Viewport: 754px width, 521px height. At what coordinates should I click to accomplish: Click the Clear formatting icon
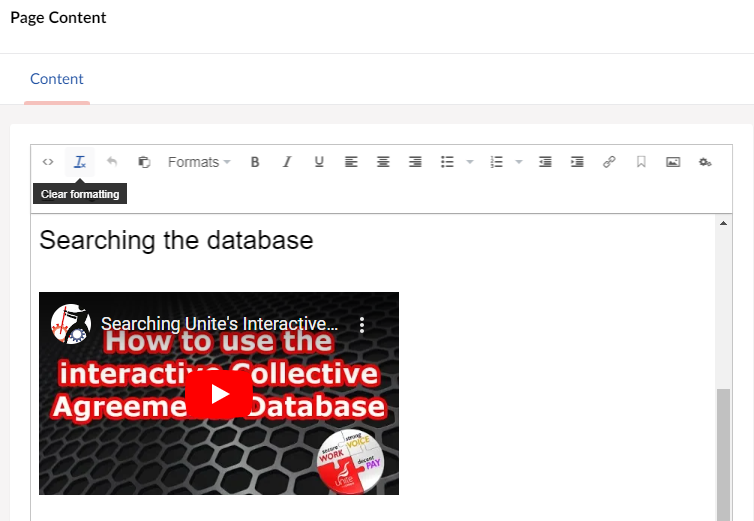pyautogui.click(x=80, y=162)
